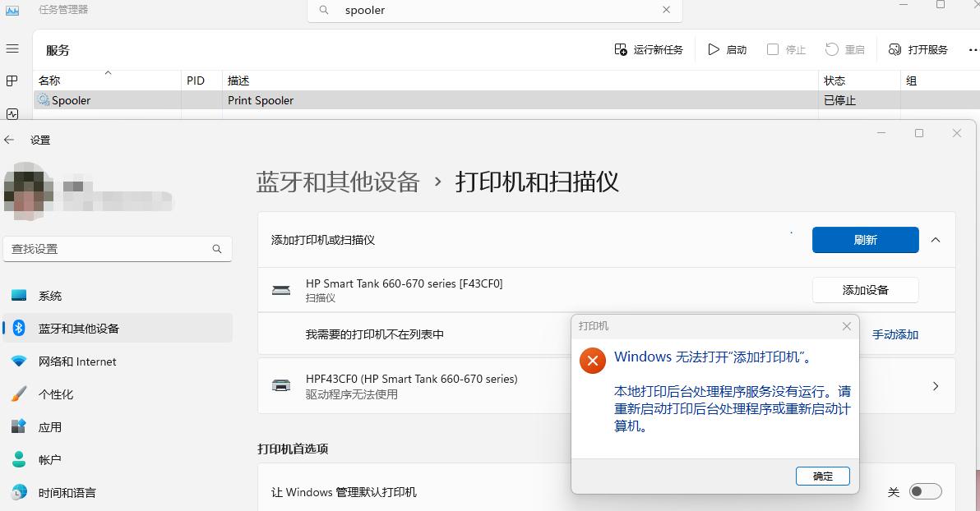Maximize the Settings window

point(919,133)
